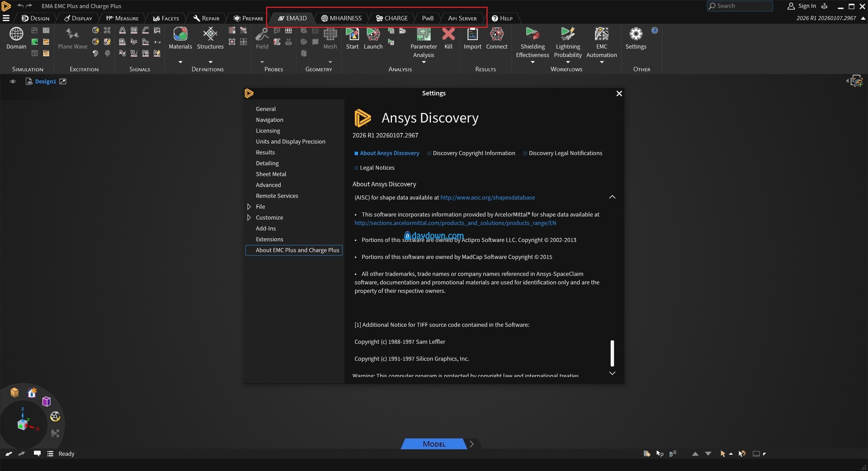Expand the Customize settings tree item
Image resolution: width=868 pixels, height=471 pixels.
tap(249, 218)
